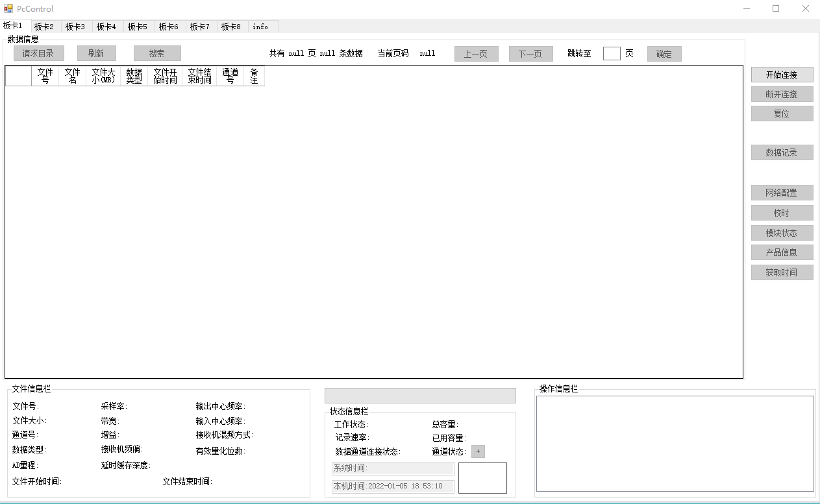This screenshot has width=820, height=504.
Task: Click the 请求目录 button
Action: point(38,53)
